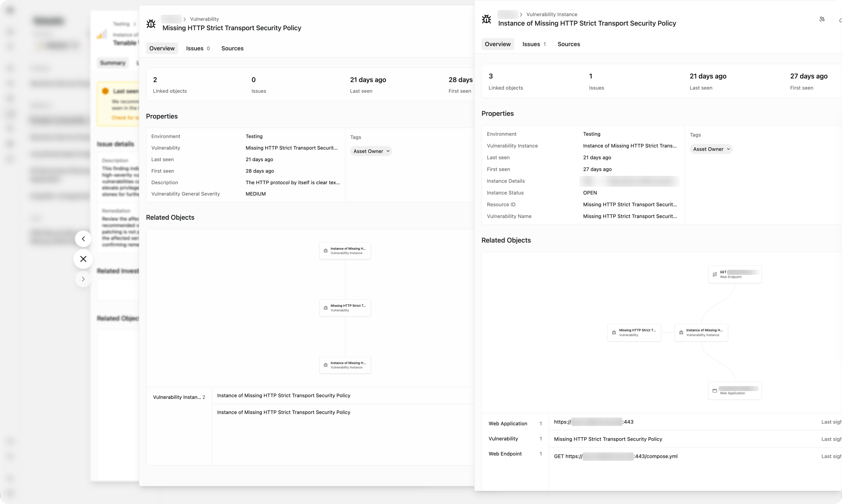Select the Web Application category in related list

pos(507,423)
